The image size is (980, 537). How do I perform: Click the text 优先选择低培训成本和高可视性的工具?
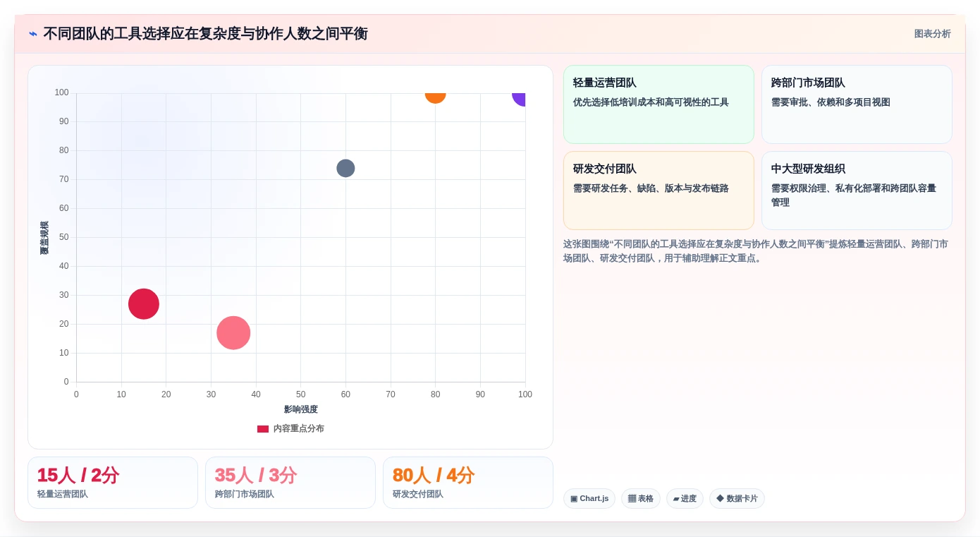click(x=651, y=102)
